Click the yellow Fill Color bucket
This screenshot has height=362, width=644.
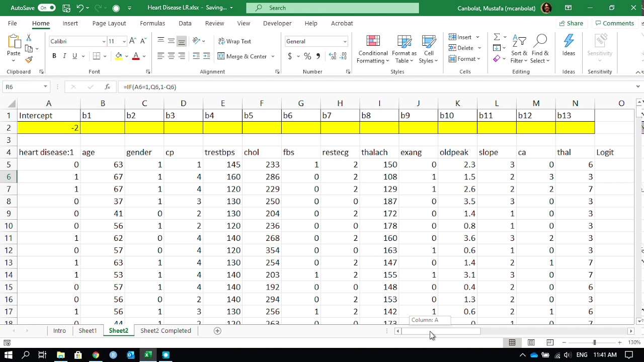(118, 56)
